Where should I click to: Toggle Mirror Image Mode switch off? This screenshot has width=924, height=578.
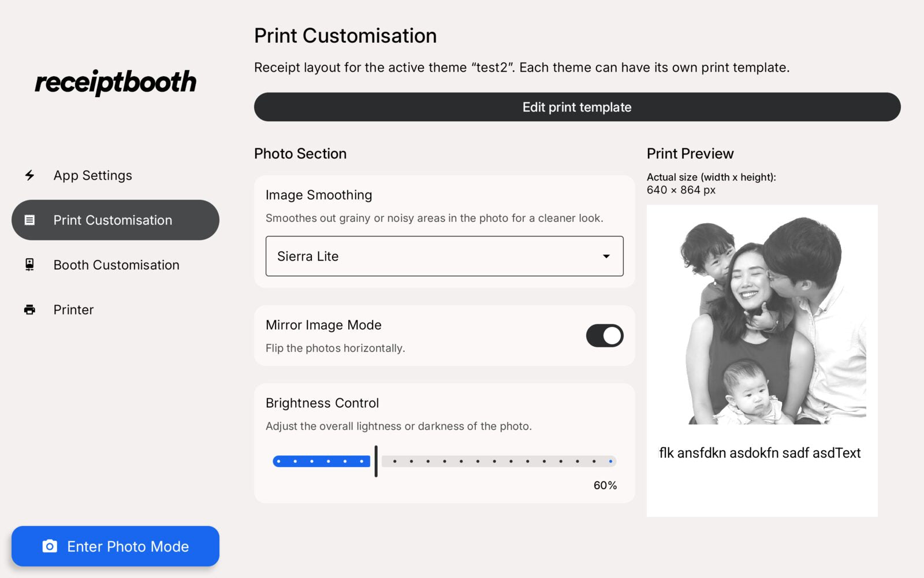point(605,336)
